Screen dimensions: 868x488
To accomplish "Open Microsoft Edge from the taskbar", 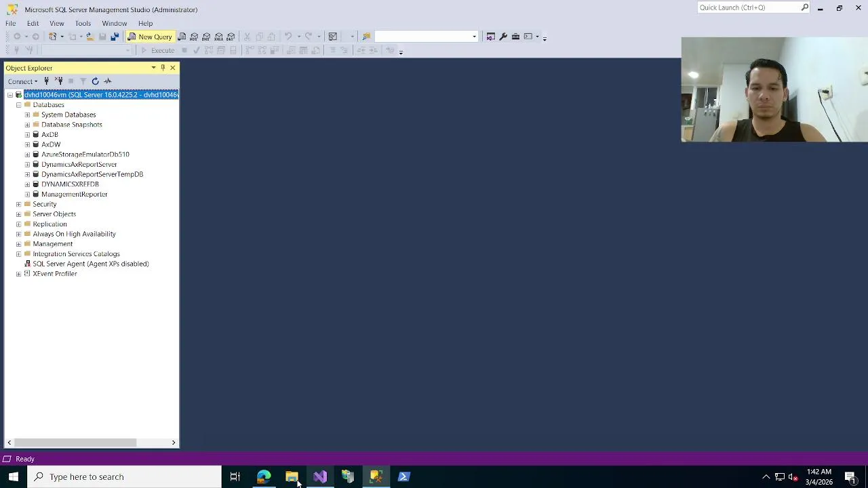I will (x=264, y=476).
